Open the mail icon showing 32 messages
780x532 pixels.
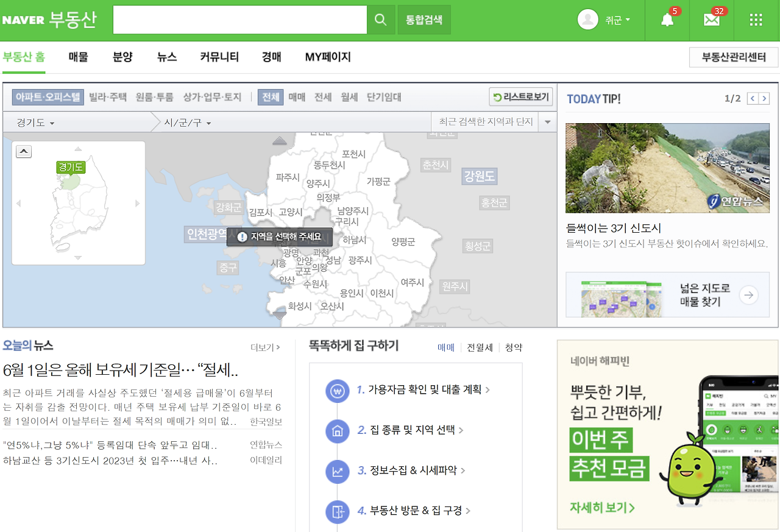tap(711, 20)
